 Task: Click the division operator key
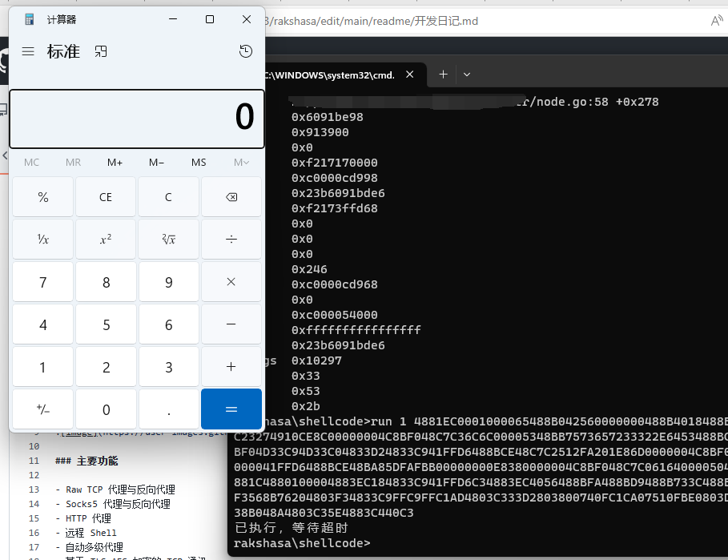[231, 239]
